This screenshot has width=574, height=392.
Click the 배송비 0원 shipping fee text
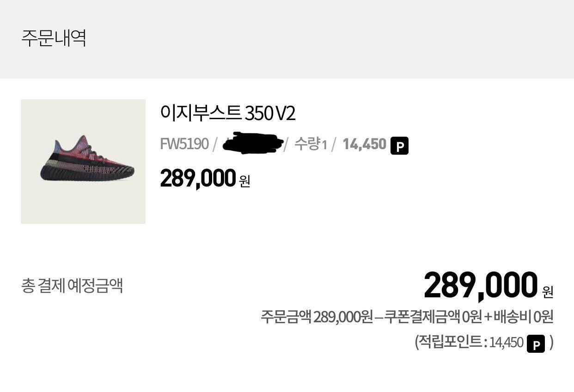(x=523, y=317)
